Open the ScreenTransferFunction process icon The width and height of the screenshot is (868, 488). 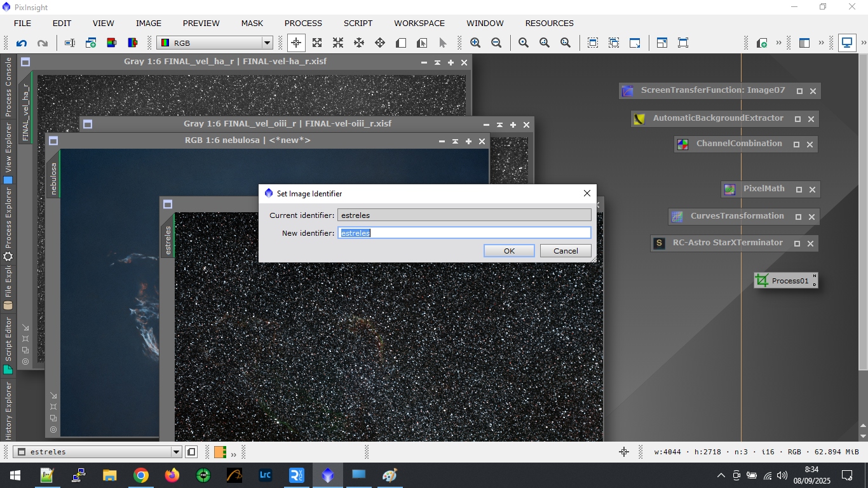[628, 91]
